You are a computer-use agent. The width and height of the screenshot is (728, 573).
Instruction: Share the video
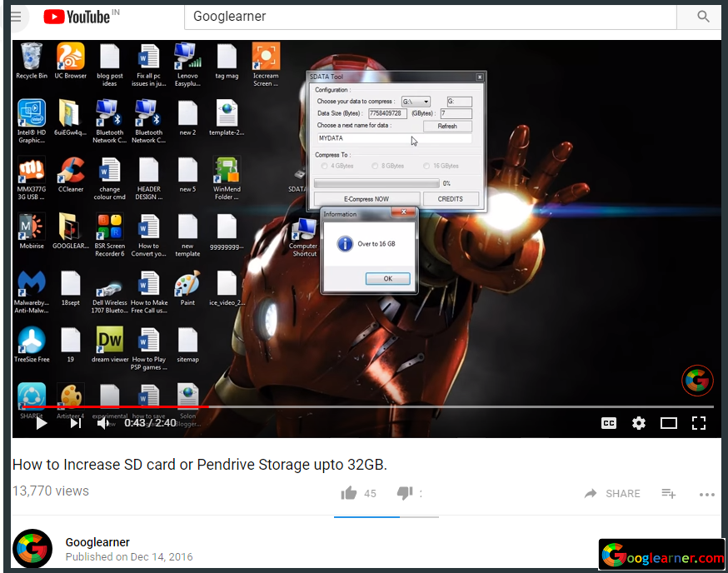[x=612, y=494]
